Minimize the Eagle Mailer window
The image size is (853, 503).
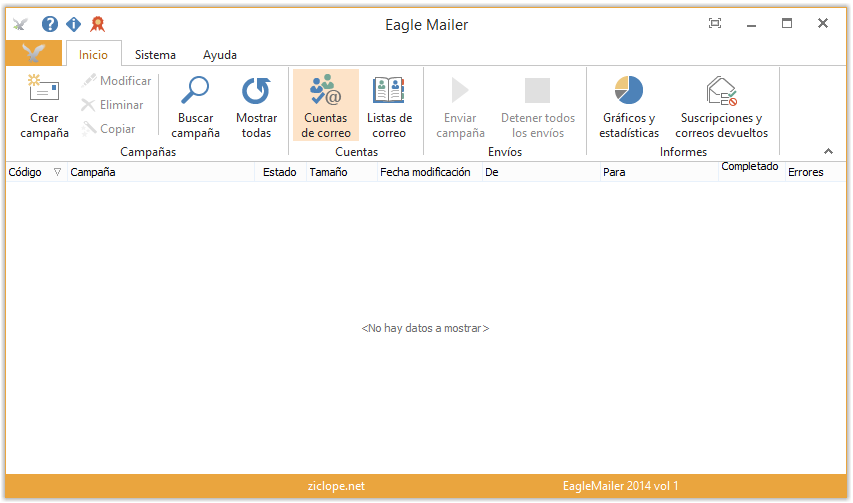(751, 24)
